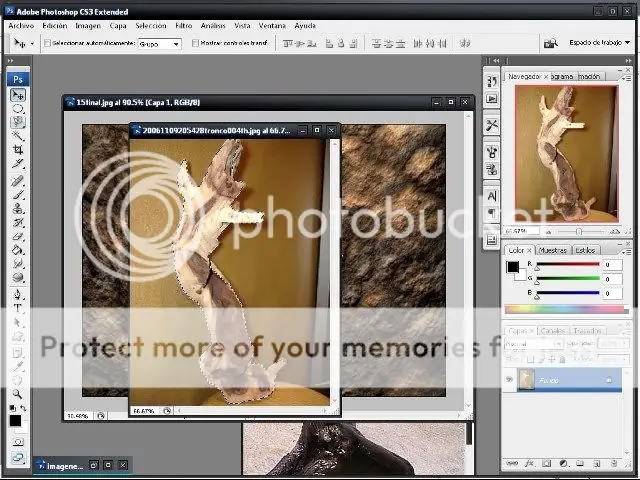
Task: Click the color spectrum ramp bar
Action: pos(566,309)
